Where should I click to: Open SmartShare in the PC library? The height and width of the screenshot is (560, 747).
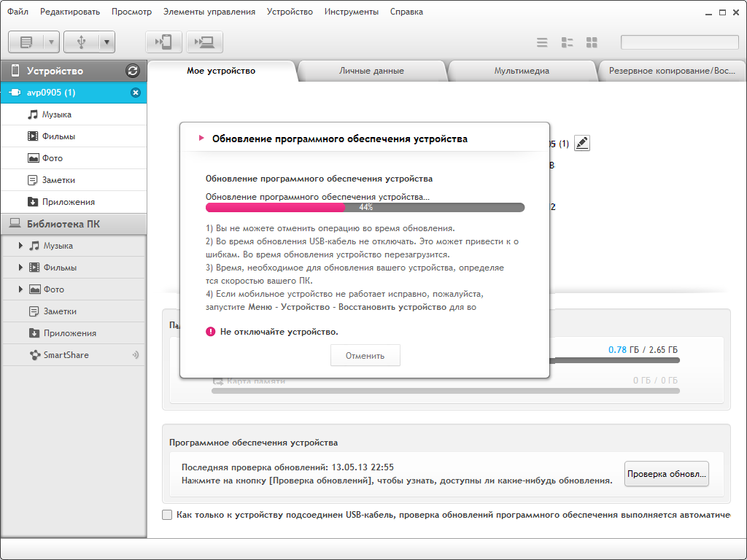66,355
